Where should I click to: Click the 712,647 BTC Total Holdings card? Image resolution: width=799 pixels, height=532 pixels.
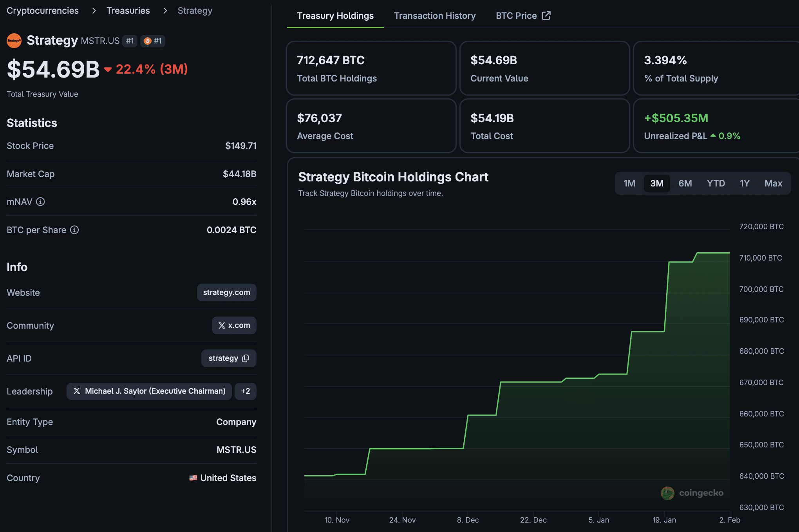click(371, 68)
